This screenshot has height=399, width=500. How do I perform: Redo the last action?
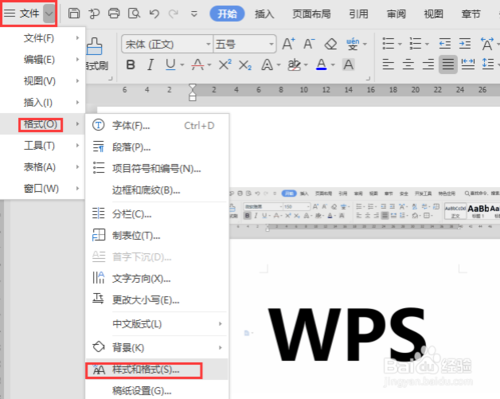coord(173,13)
